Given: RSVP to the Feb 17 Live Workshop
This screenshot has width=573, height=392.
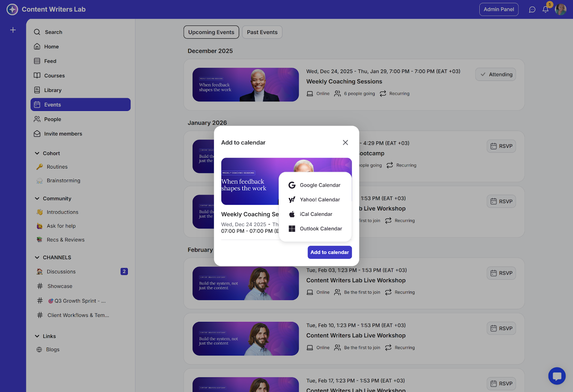Looking at the screenshot, I should (501, 384).
